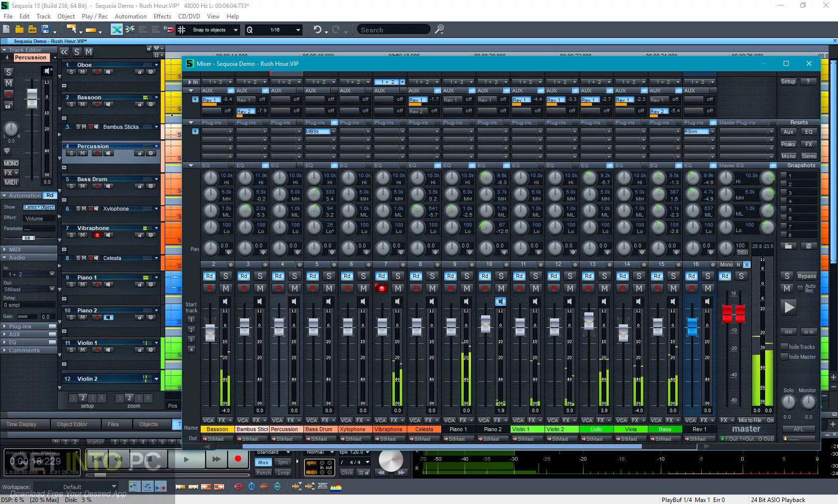
Task: Click the magnifier search icon
Action: (439, 29)
